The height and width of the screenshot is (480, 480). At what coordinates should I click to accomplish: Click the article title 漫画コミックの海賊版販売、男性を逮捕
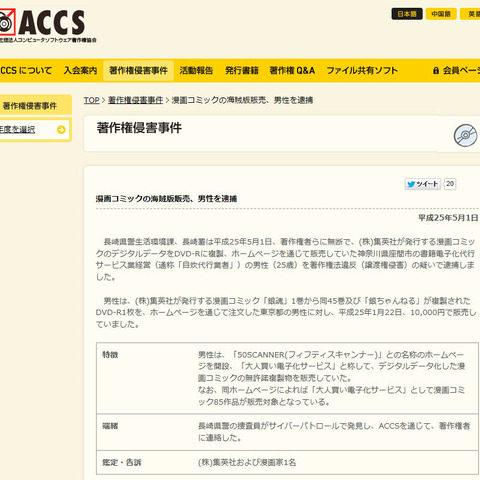[x=166, y=199]
